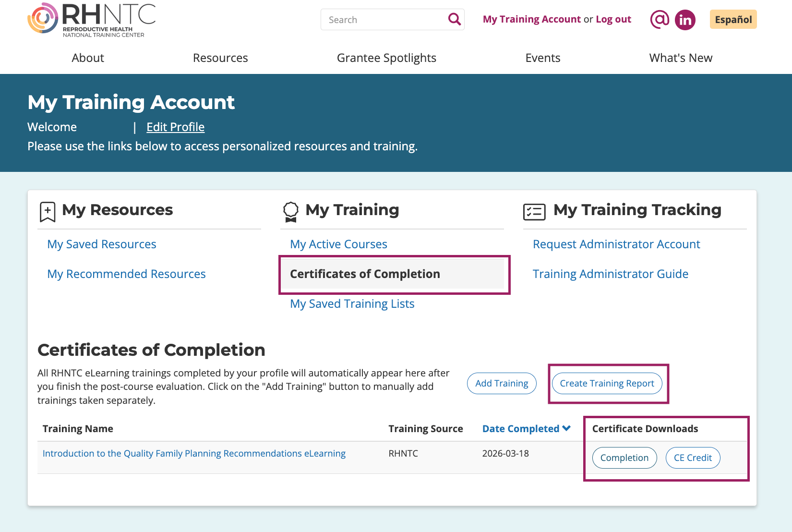The height and width of the screenshot is (532, 792).
Task: Expand the Resources navigation menu
Action: click(x=220, y=58)
